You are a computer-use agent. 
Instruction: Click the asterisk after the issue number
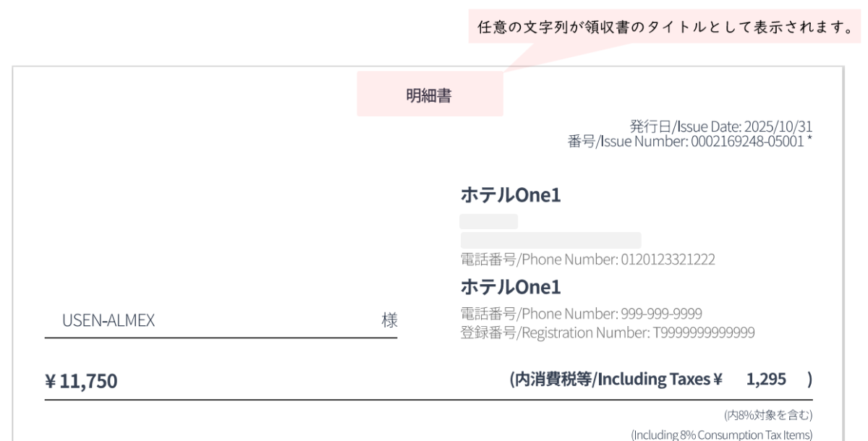[x=809, y=140]
